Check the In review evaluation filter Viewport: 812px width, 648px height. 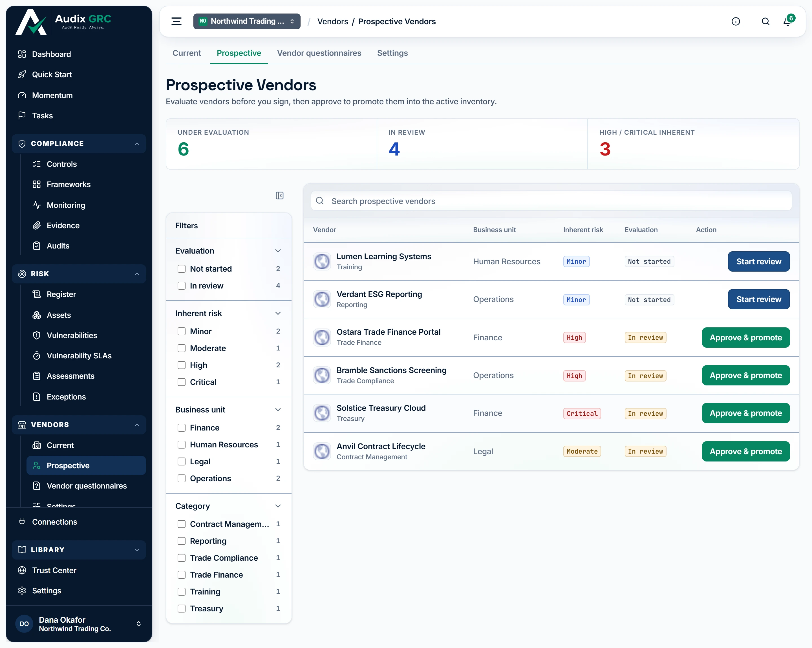(x=182, y=286)
